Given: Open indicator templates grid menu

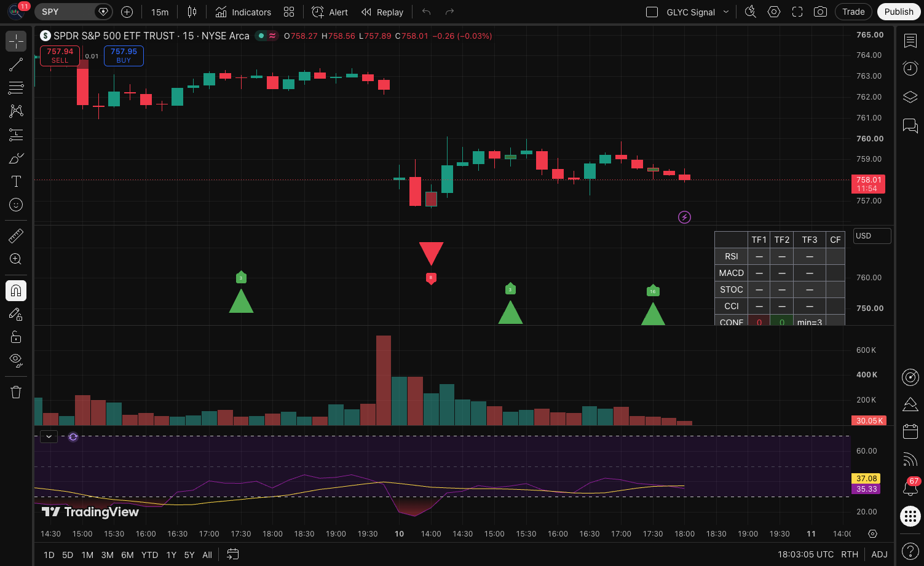Looking at the screenshot, I should pyautogui.click(x=289, y=12).
